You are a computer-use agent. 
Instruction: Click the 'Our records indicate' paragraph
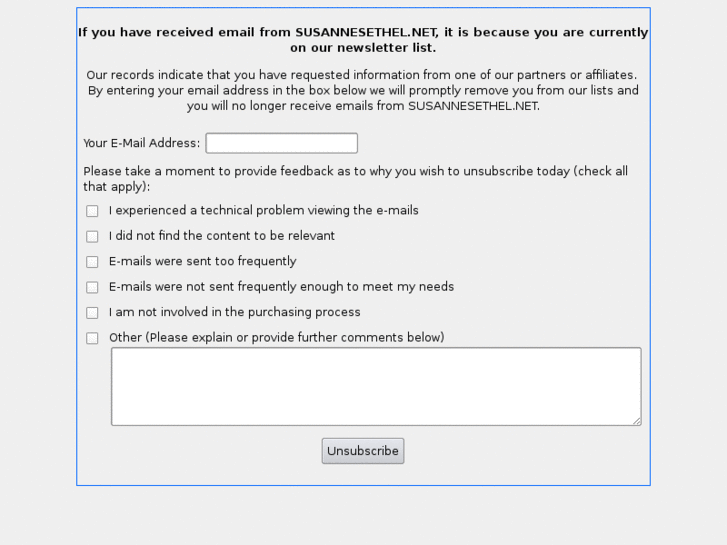tap(362, 90)
